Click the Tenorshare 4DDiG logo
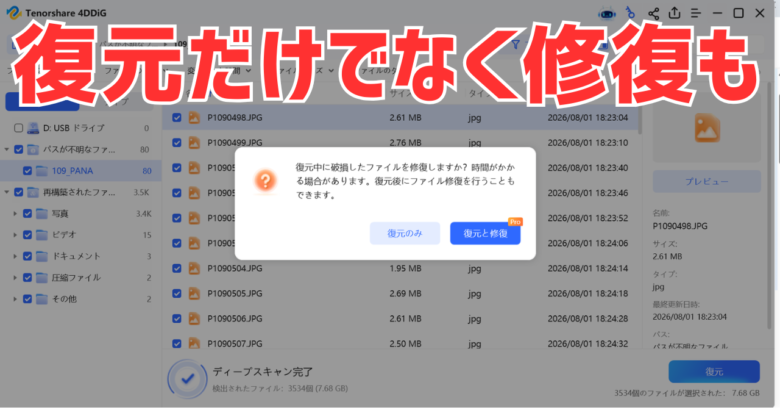 (13, 13)
